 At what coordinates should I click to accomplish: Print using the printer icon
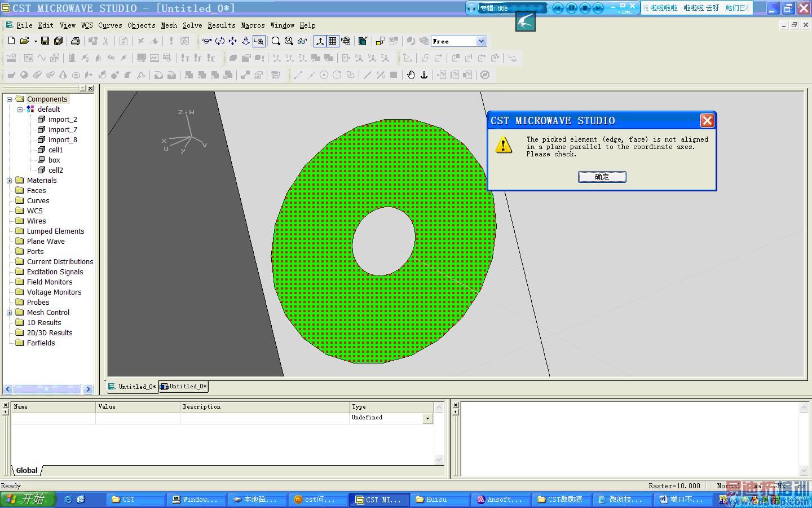(75, 41)
